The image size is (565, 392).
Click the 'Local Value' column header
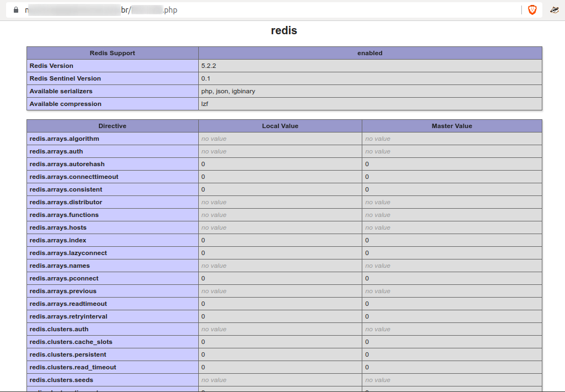(x=280, y=126)
